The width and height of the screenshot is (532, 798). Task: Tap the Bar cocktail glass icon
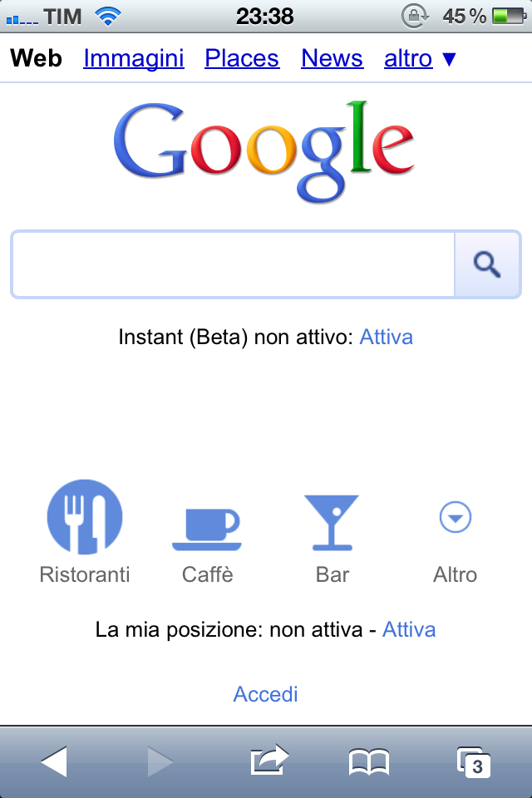[332, 523]
